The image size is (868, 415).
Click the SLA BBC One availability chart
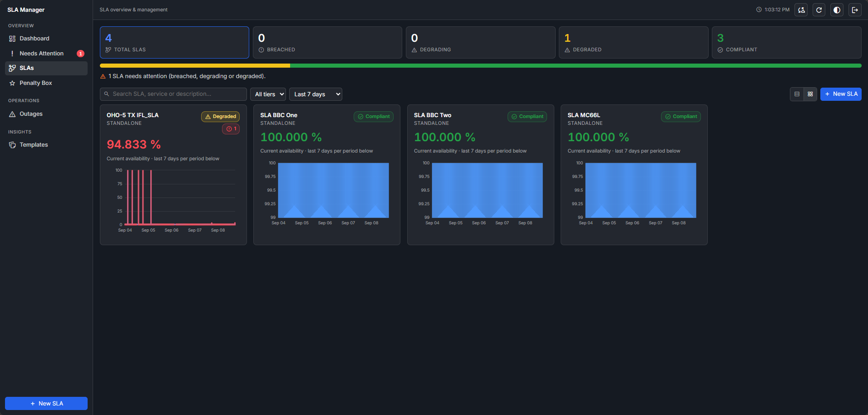[x=327, y=193]
